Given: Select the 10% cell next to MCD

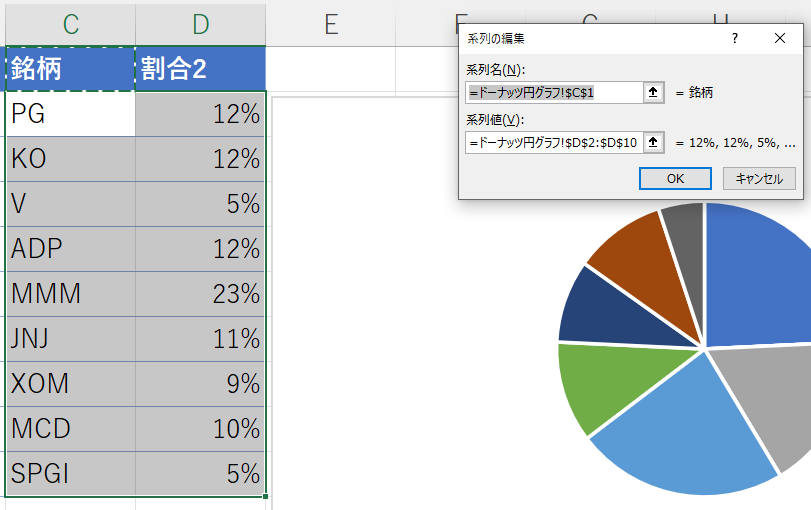Looking at the screenshot, I should 201,429.
